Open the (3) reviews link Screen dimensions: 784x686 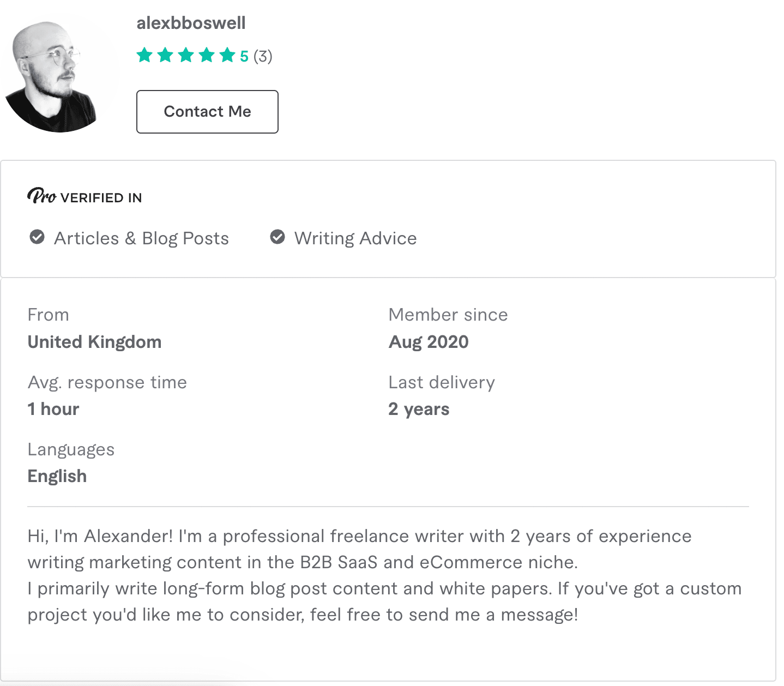[264, 56]
